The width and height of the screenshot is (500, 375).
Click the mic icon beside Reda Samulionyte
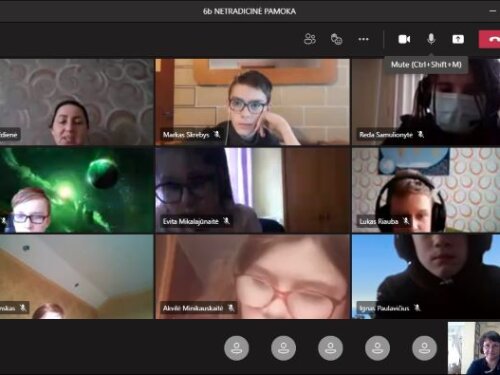click(x=420, y=134)
